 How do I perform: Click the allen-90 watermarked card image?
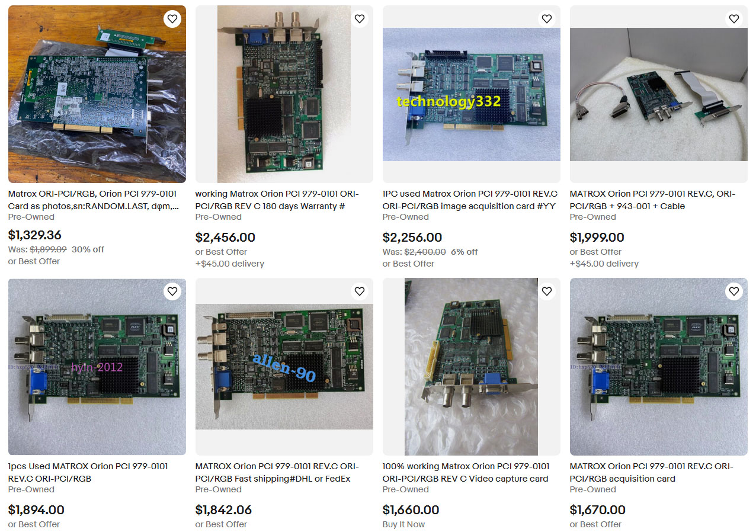coord(284,367)
